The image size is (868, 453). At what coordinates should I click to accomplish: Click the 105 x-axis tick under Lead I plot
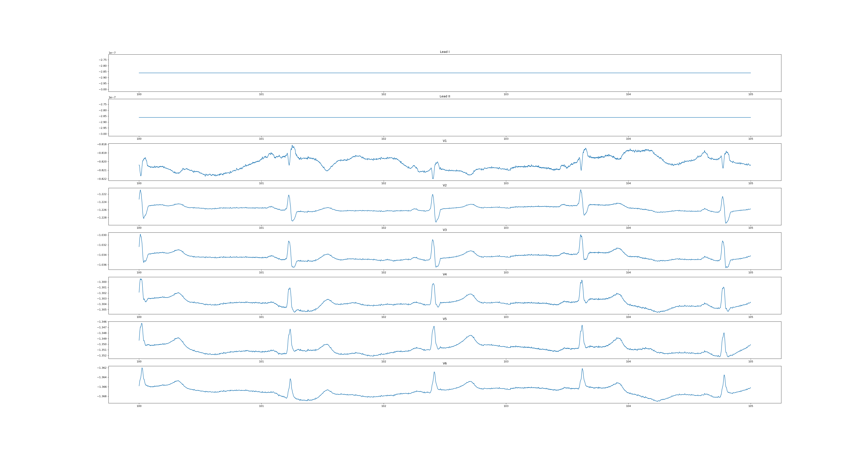pos(750,94)
